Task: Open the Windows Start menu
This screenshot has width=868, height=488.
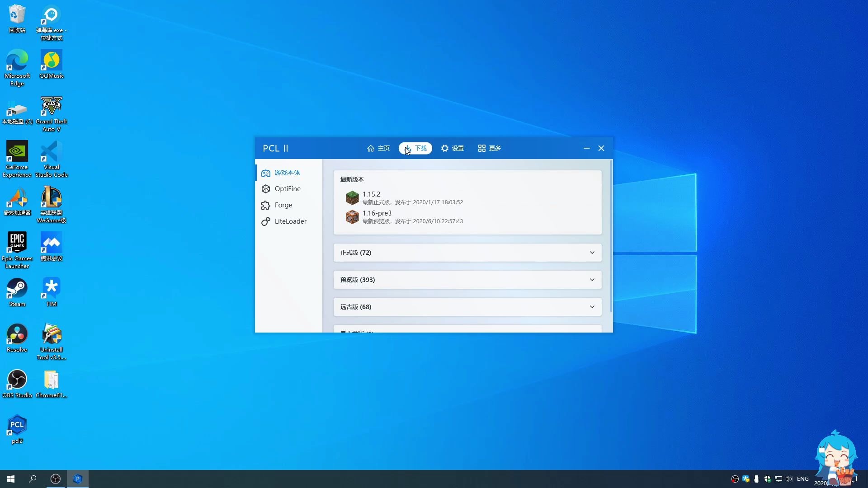Action: (11, 479)
